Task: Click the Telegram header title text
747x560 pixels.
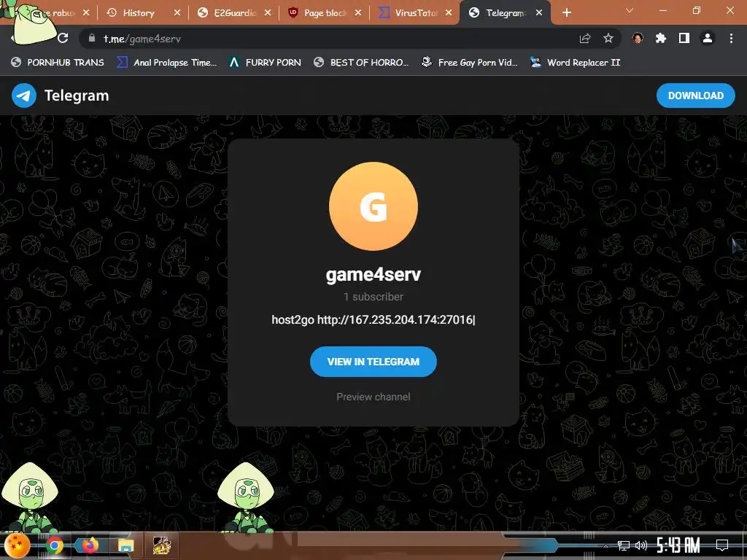Action: coord(77,96)
